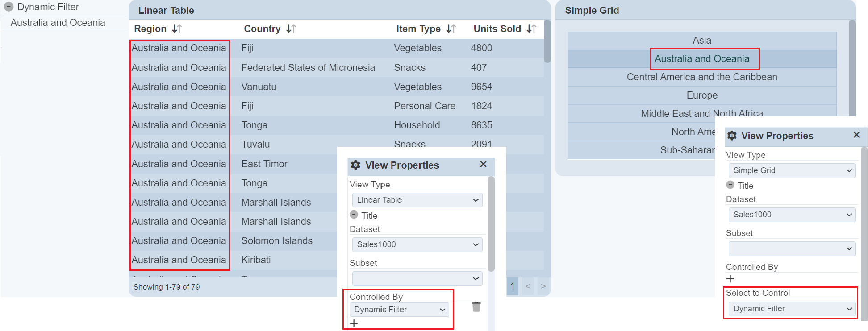The height and width of the screenshot is (331, 868).
Task: Expand Title section in Linear Table properties
Action: click(x=354, y=215)
